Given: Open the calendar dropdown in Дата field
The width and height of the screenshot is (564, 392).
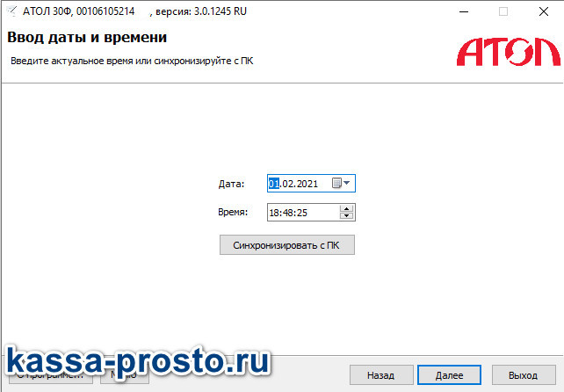Looking at the screenshot, I should click(x=341, y=183).
